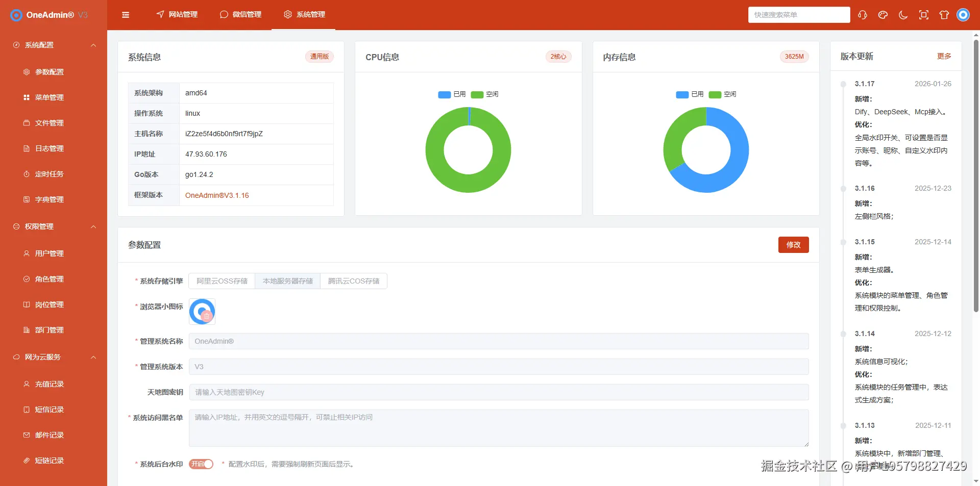Select 阿里云OSS存储 storage engine
The height and width of the screenshot is (486, 980).
[221, 280]
